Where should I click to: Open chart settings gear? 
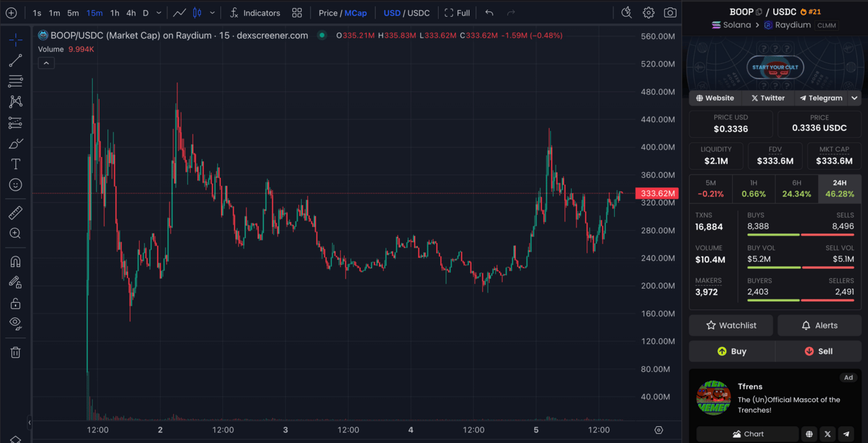[x=648, y=13]
